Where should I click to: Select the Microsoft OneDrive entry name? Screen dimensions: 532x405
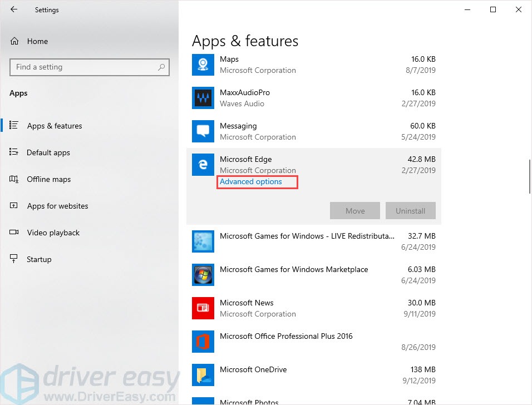[253, 369]
